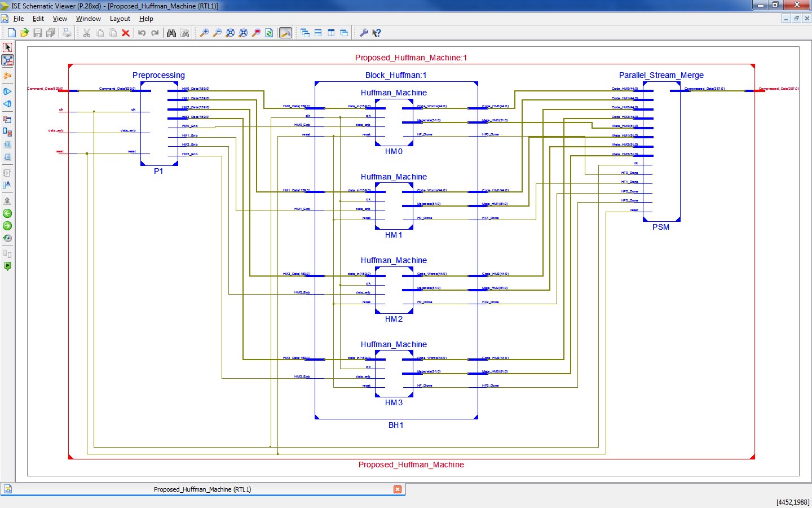Click the green forward arrow in sidebar

tap(7, 226)
